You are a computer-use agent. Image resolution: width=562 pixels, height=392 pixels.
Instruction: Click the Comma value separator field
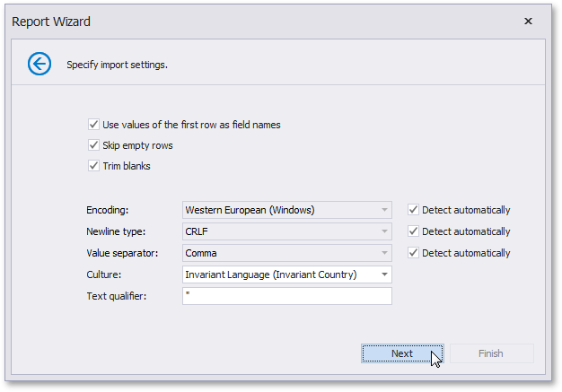(278, 253)
